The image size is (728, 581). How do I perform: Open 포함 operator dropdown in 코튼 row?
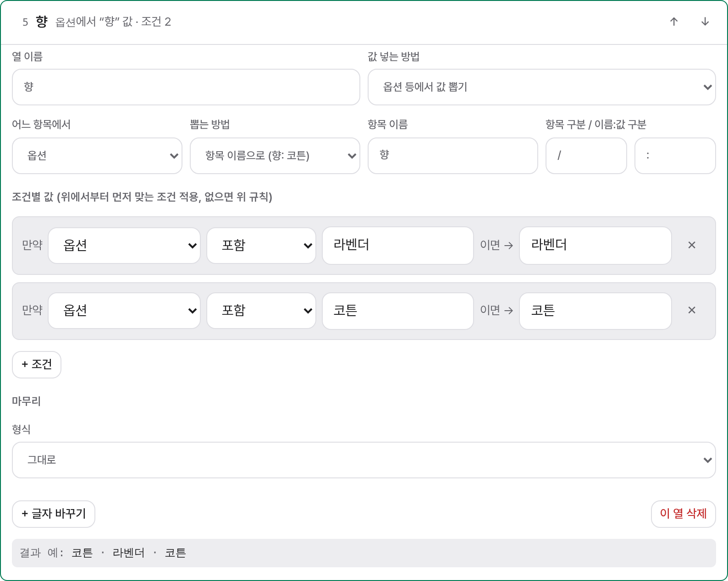261,311
